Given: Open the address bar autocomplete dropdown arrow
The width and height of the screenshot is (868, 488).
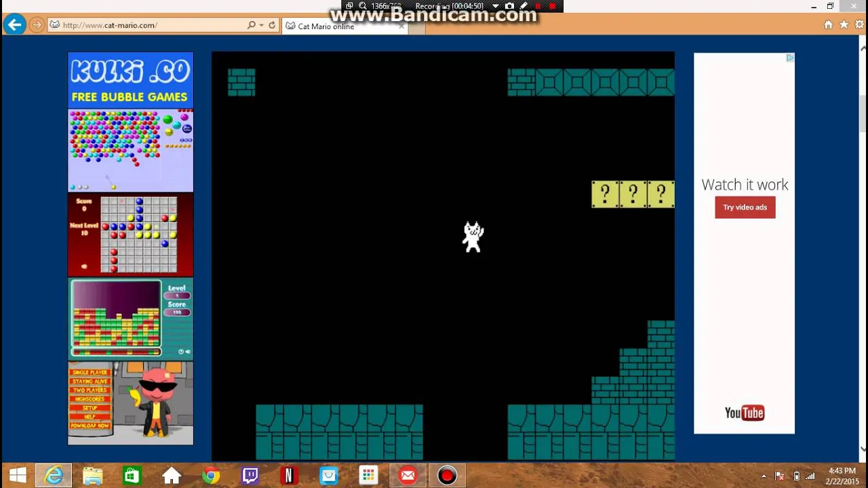Looking at the screenshot, I should [x=261, y=25].
